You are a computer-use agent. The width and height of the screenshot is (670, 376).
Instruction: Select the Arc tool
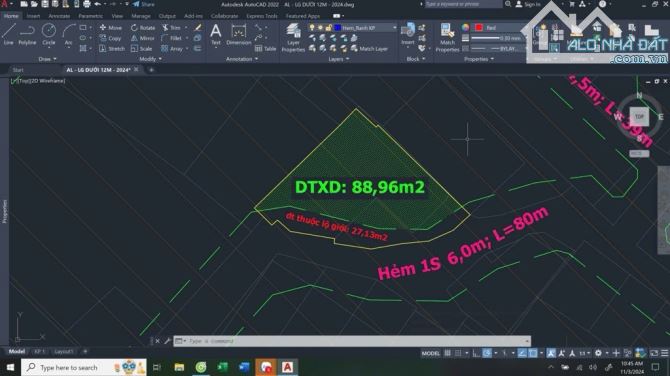68,34
